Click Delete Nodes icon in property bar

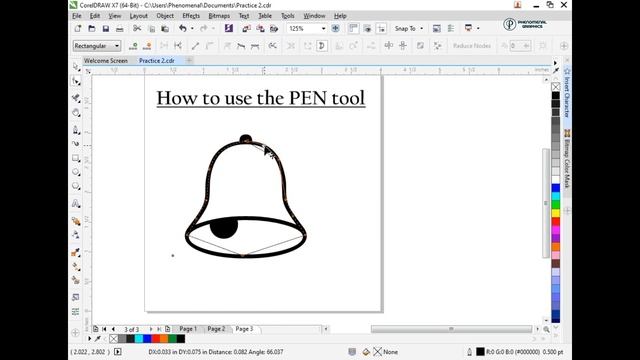147,46
